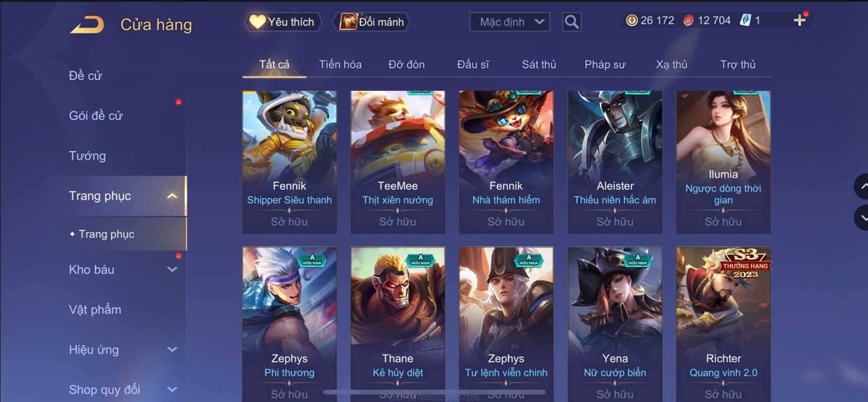Collapse the Trang phục sidebar section
Image resolution: width=868 pixels, height=402 pixels.
tap(172, 196)
